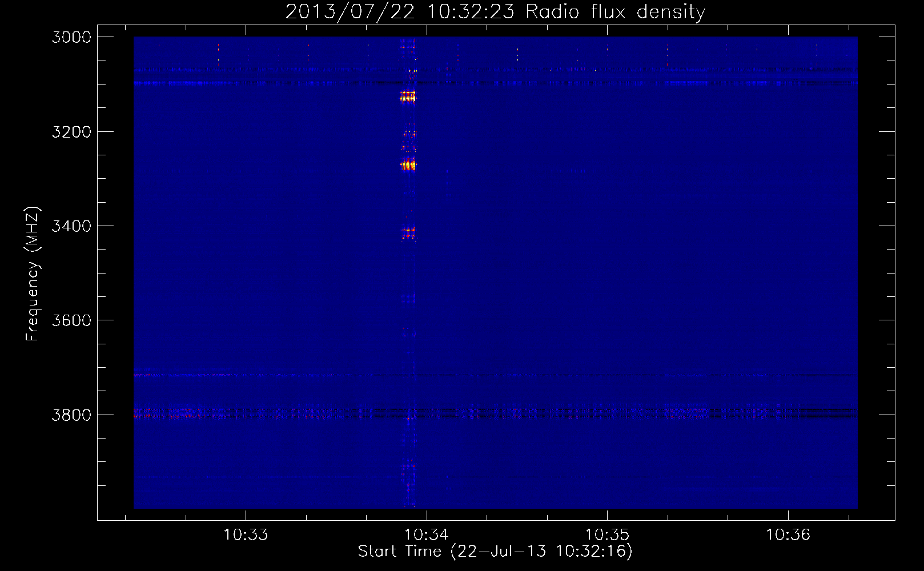Click the "Frequency (MHZ)" axis title
Screen dimensions: 924x571
33,274
